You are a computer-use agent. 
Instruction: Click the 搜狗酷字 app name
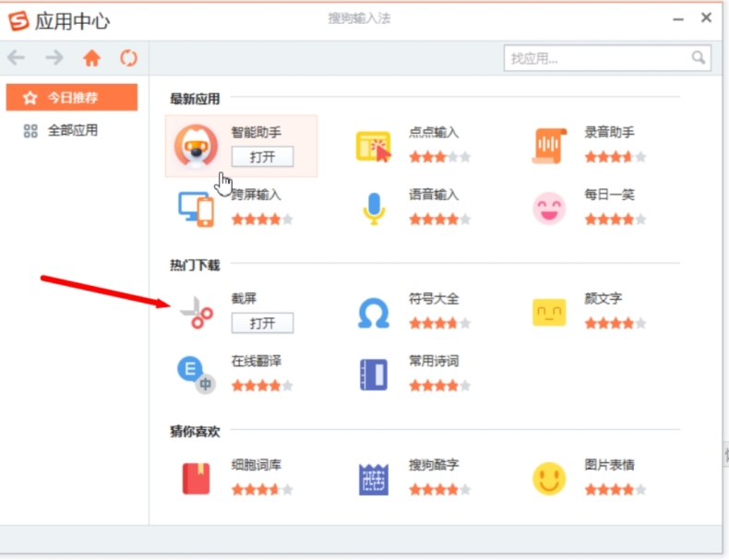point(434,465)
